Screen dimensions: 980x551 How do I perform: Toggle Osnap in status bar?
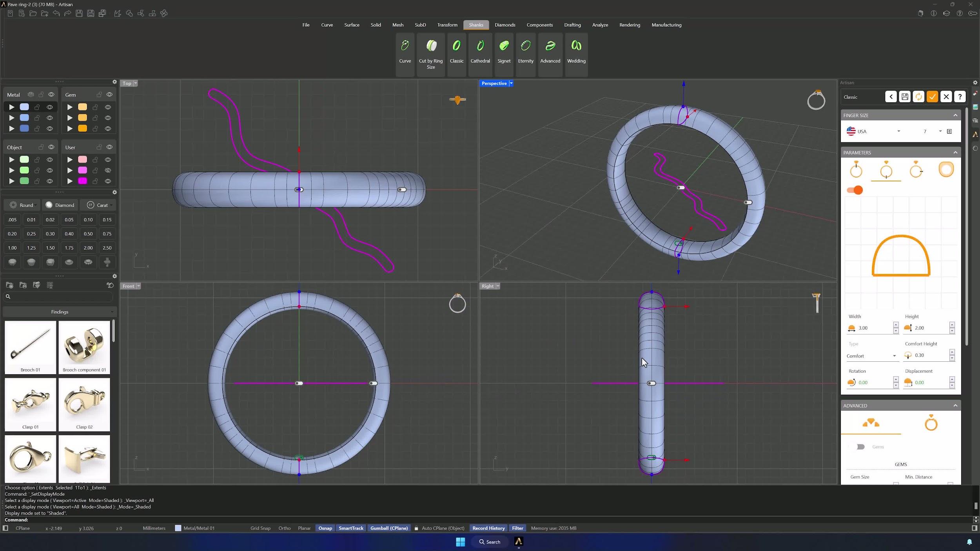[325, 528]
